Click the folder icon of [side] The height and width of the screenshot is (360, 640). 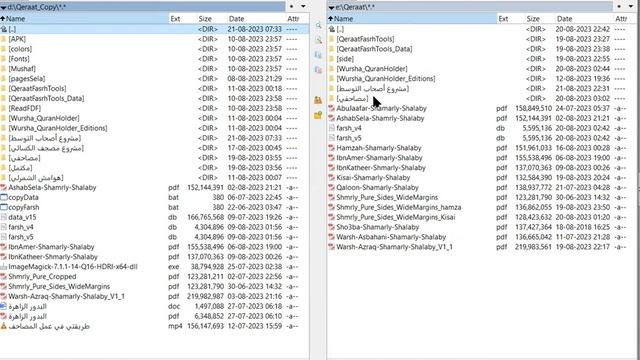coord(332,59)
